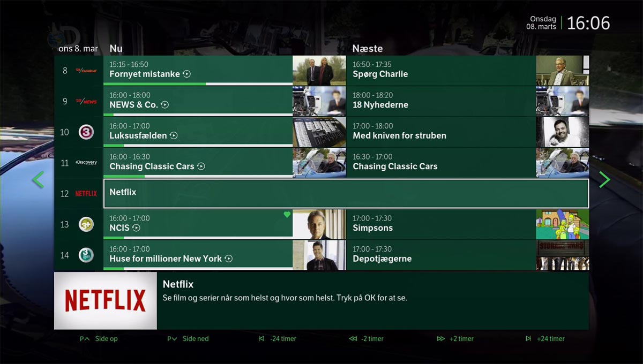
Task: Select the Netflix channel logo in row 12
Action: pyautogui.click(x=86, y=194)
